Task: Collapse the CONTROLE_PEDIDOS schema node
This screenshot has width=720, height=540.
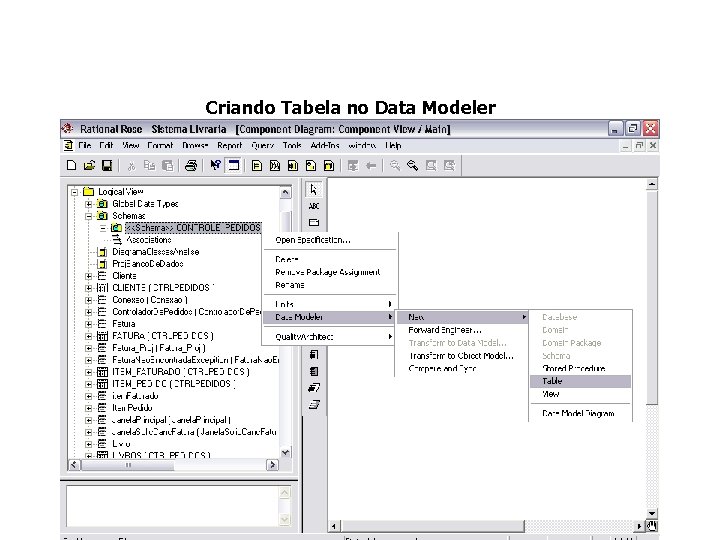Action: (x=103, y=228)
